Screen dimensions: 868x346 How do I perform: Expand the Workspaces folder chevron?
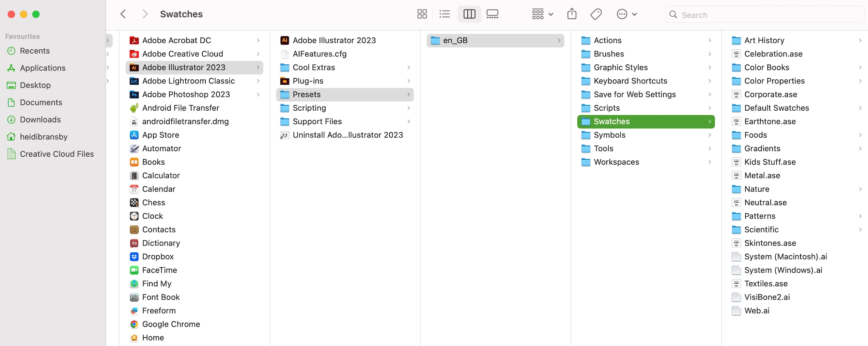710,162
